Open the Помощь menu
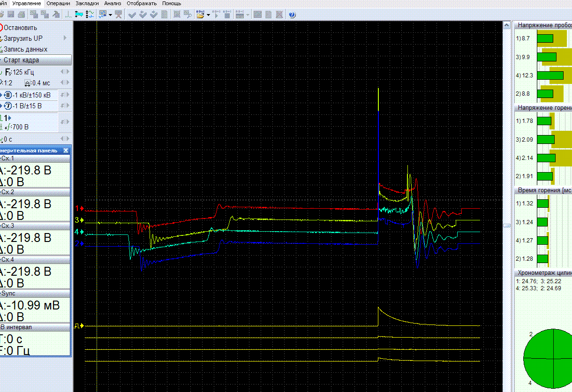The image size is (572, 392). [172, 3]
